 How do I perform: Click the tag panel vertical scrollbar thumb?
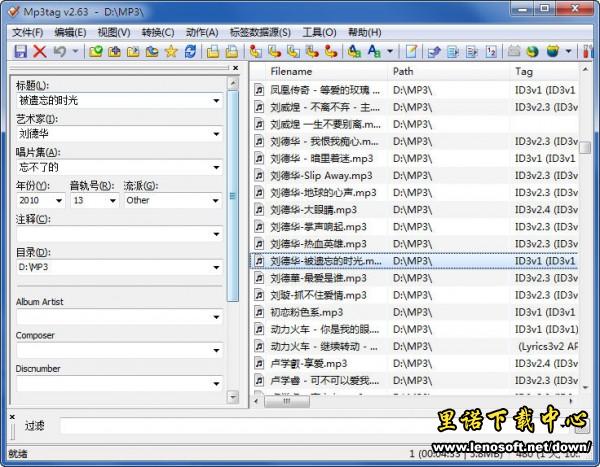[x=233, y=196]
